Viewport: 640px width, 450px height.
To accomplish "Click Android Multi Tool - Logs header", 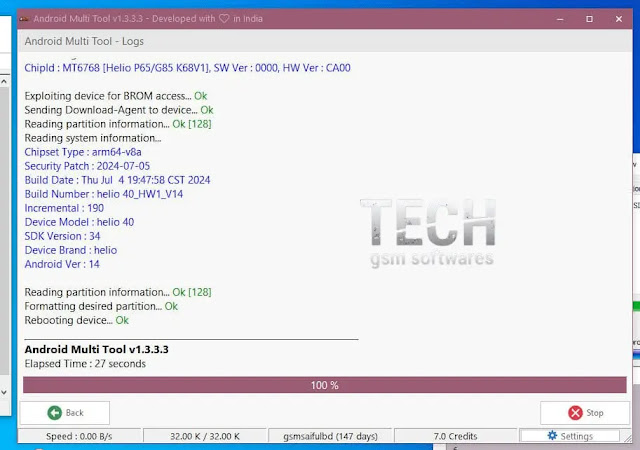I will [84, 41].
